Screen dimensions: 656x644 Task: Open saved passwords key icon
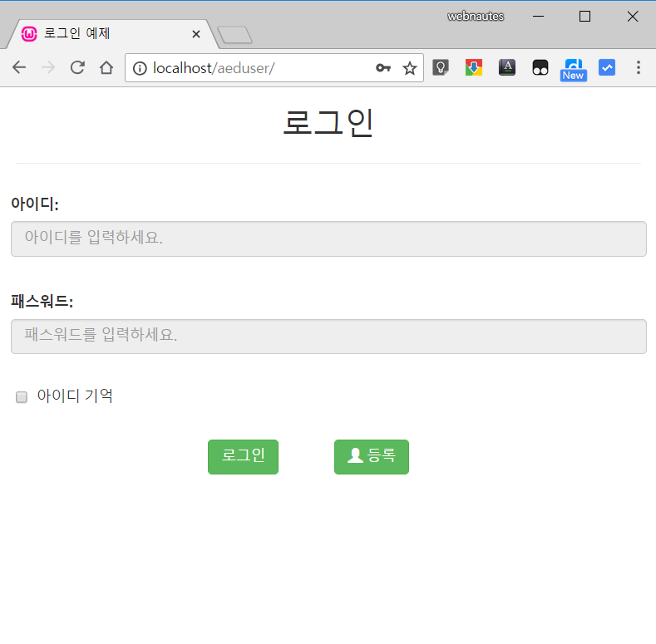[383, 68]
